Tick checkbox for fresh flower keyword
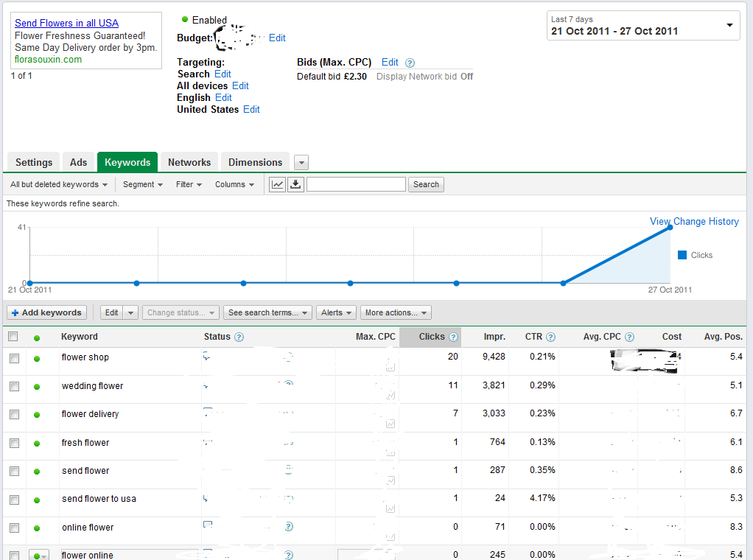Viewport: 753px width, 560px height. [x=15, y=444]
